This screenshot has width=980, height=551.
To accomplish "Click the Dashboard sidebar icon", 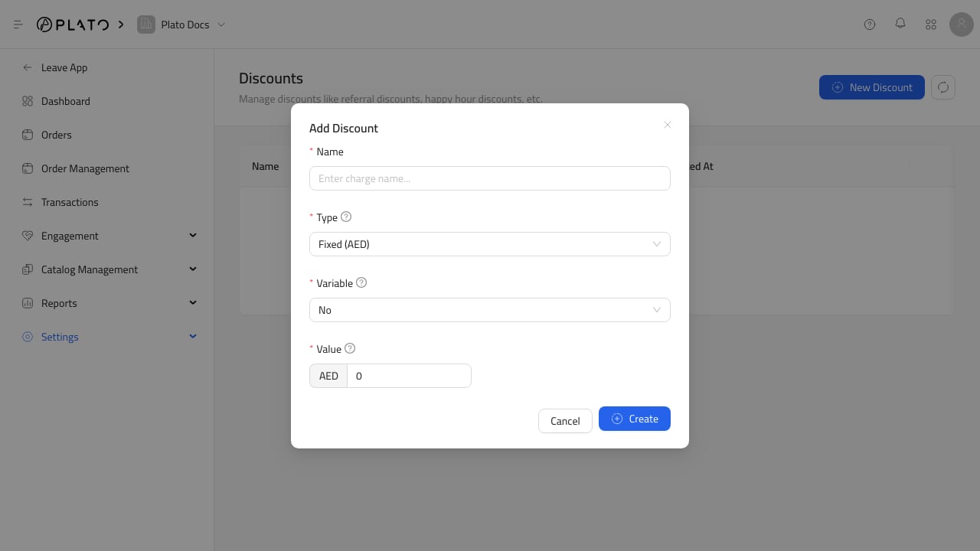I will click(28, 101).
